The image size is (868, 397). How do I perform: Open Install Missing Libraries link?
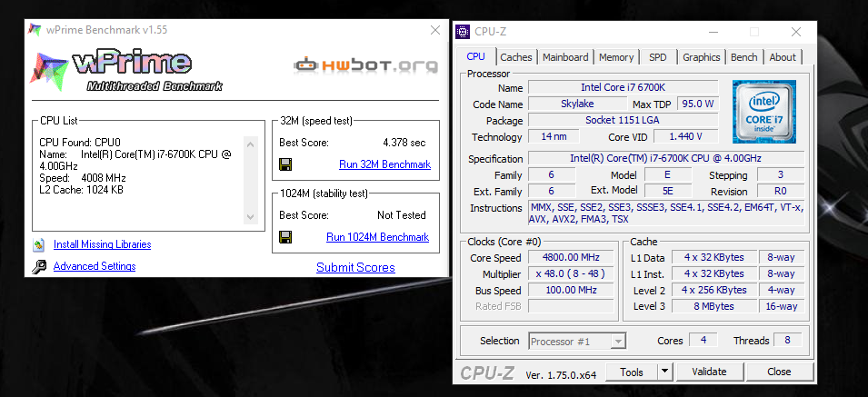103,244
